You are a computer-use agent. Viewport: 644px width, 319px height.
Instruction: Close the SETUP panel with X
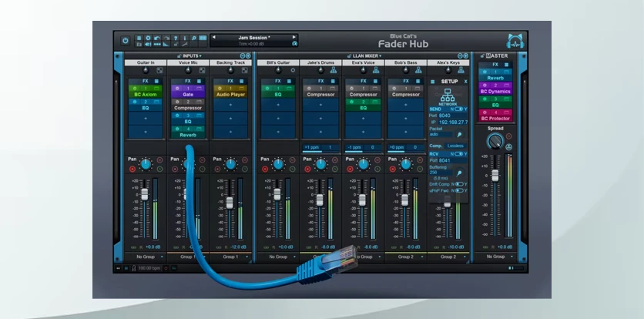coord(466,82)
